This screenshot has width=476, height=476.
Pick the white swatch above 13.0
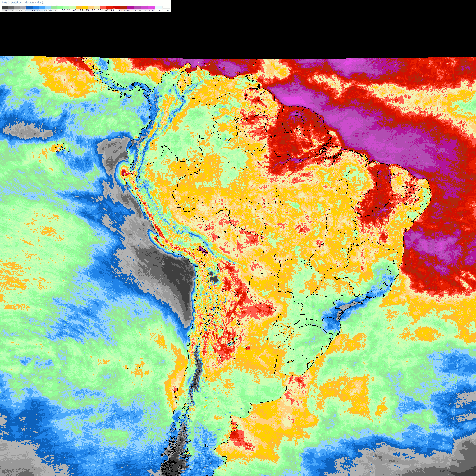pyautogui.click(x=166, y=7)
